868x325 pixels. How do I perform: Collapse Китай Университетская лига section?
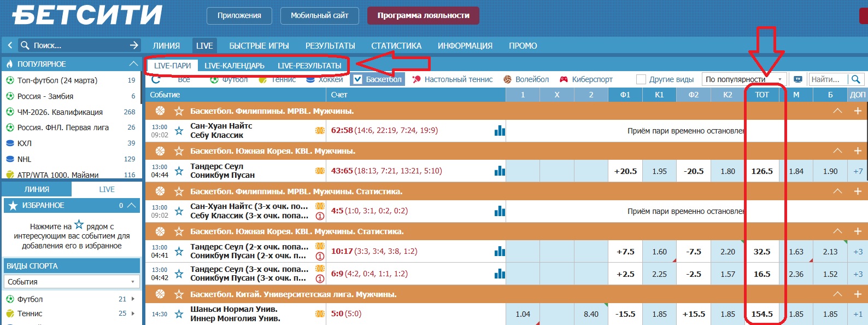[x=837, y=294]
